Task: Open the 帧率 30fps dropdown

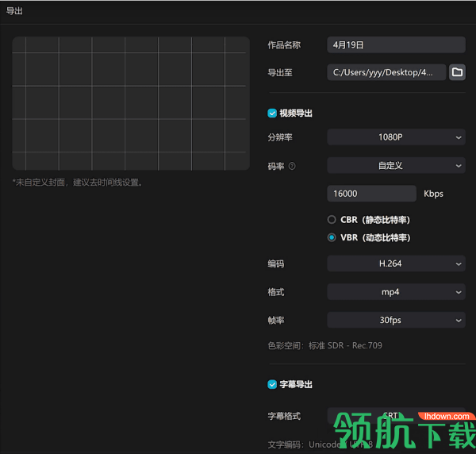Action: pos(396,320)
